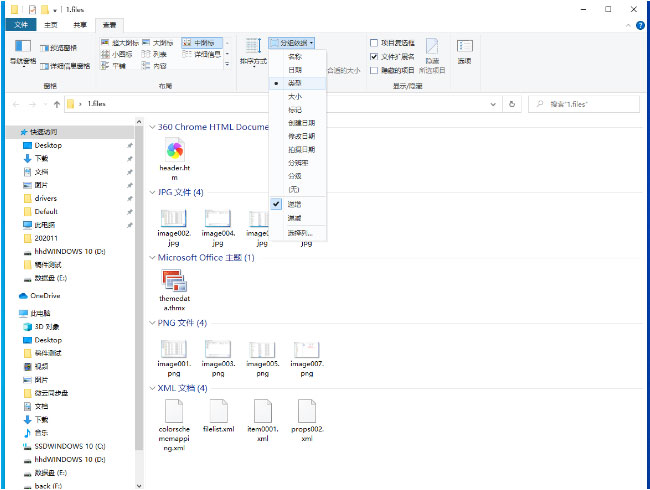Open the 202011 folder in the sidebar
Viewport: 650px width, 490px height.
tap(41, 238)
